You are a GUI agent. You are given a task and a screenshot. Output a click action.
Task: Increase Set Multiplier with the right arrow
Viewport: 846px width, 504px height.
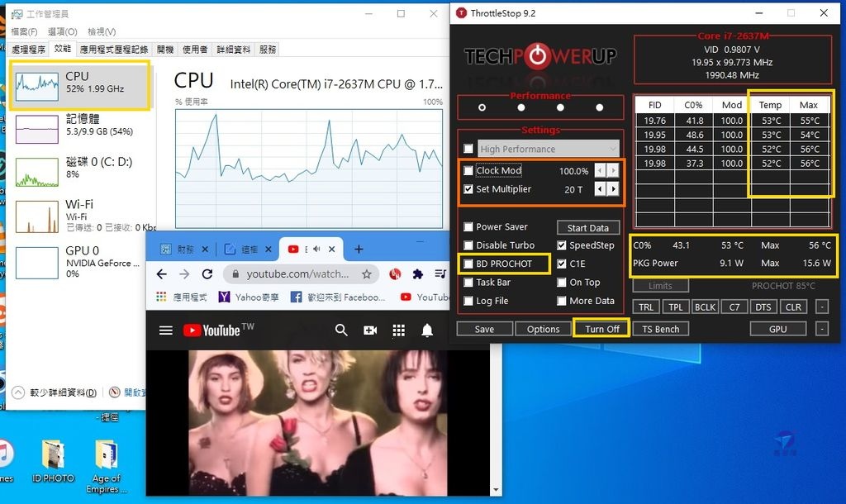611,189
